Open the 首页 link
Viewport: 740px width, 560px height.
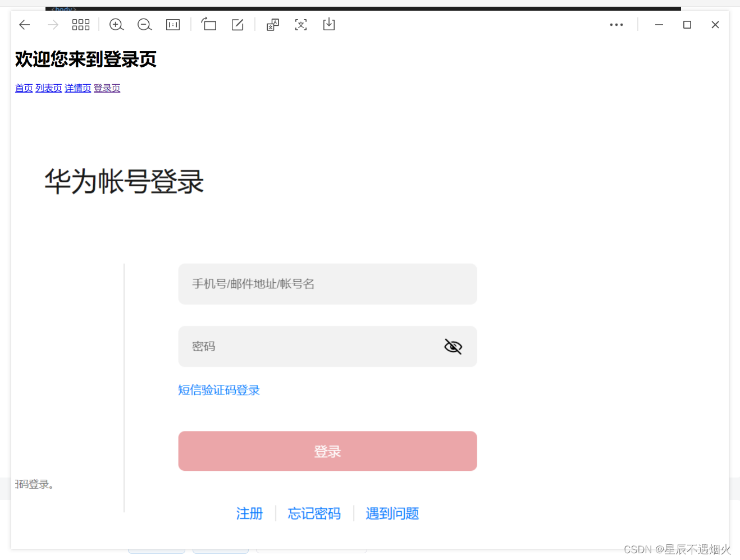[24, 88]
